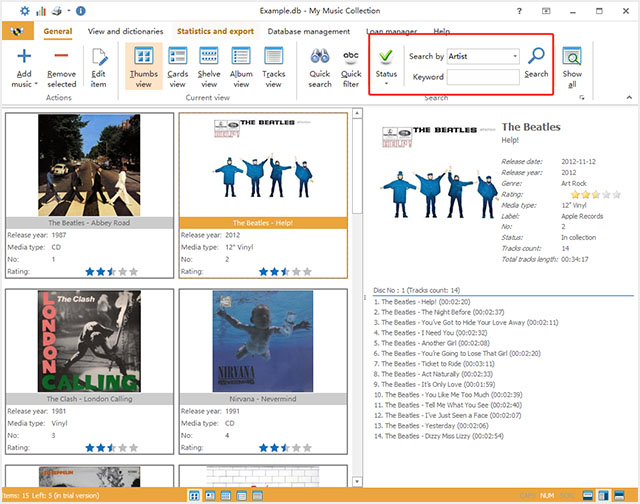Select the Nirvana Nevermind album thumbnail
This screenshot has height=504, width=640.
(x=263, y=339)
